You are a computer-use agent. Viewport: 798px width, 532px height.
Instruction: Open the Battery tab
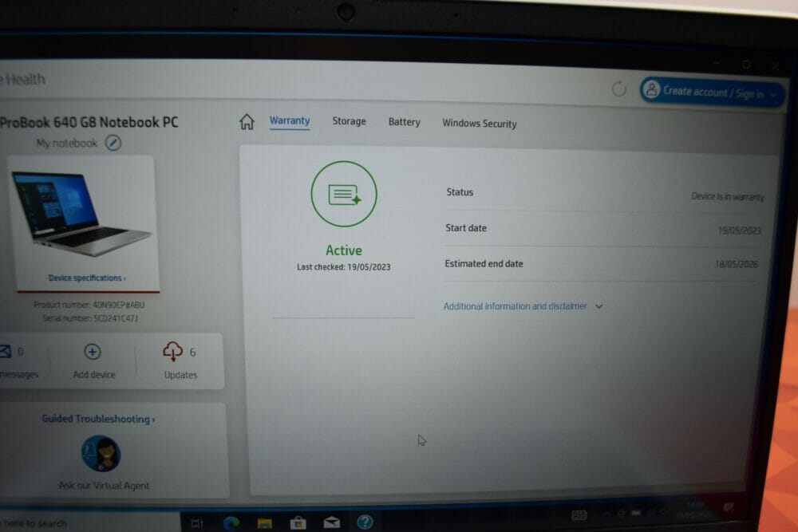click(404, 122)
